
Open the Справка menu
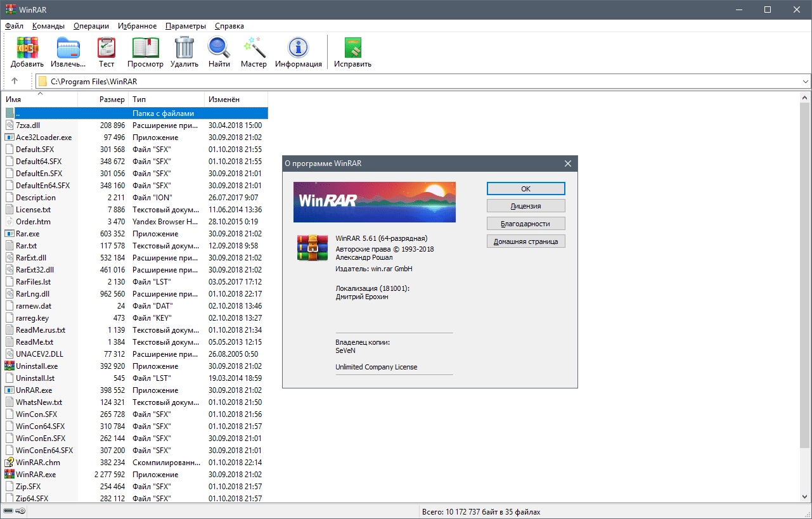pyautogui.click(x=229, y=26)
